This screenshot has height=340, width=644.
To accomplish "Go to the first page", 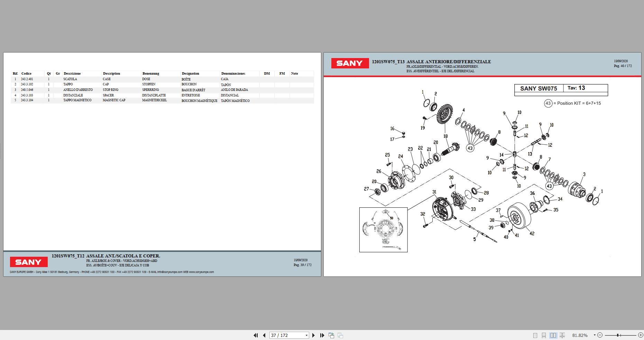I will [x=256, y=335].
